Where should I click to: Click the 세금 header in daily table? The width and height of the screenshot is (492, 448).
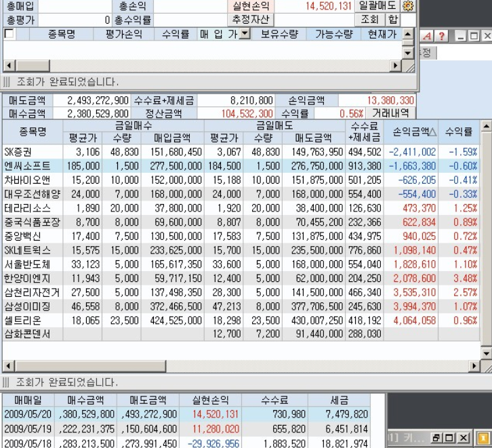click(x=340, y=400)
